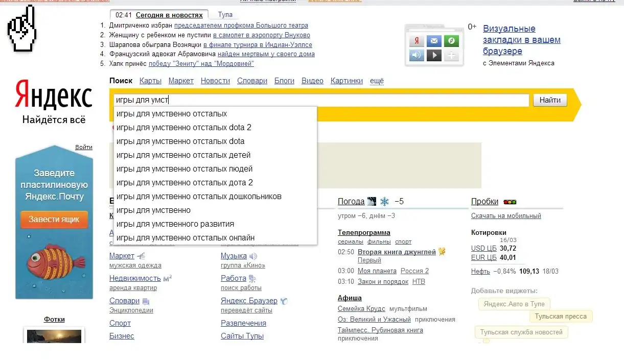Choose the suggestion "игры для умственно"
624x364 pixels.
[153, 210]
